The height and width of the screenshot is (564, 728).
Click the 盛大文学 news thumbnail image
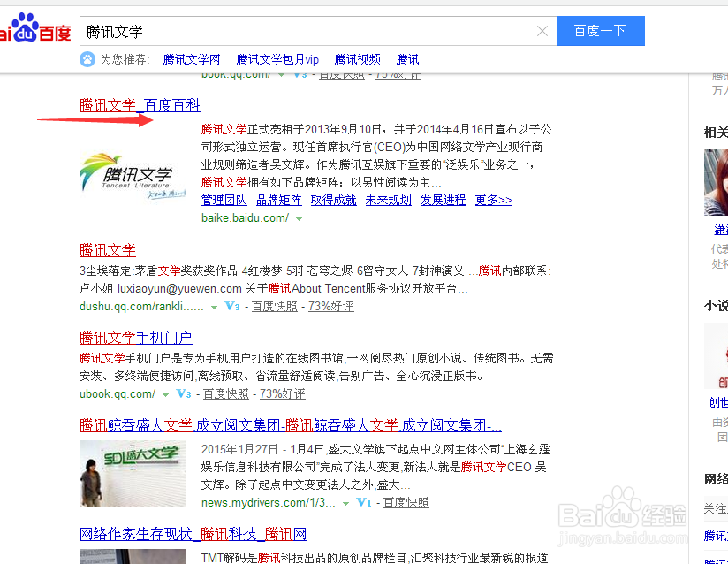click(x=133, y=474)
